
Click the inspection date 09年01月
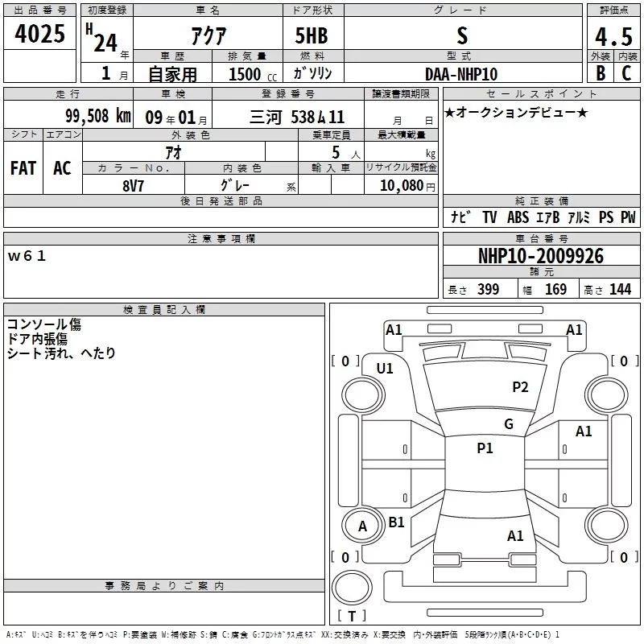click(x=176, y=118)
